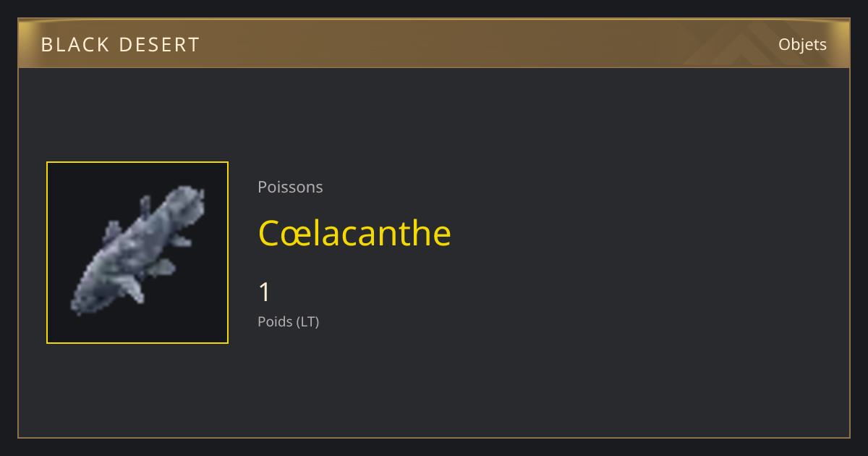
Task: Click the Poissons category text
Action: tap(290, 187)
